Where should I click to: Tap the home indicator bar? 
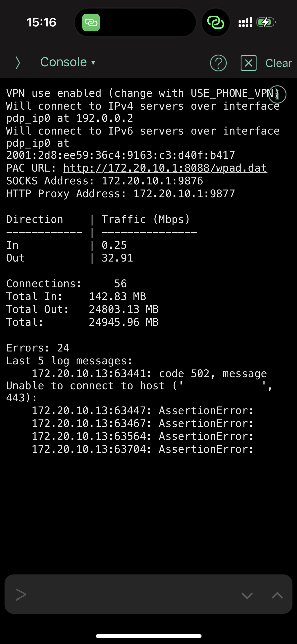(x=148, y=636)
